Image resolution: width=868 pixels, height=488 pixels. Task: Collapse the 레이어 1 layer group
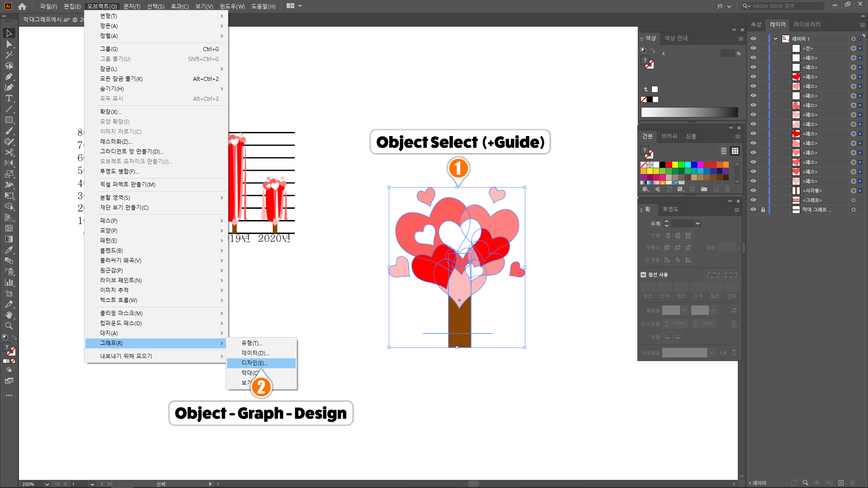[776, 39]
